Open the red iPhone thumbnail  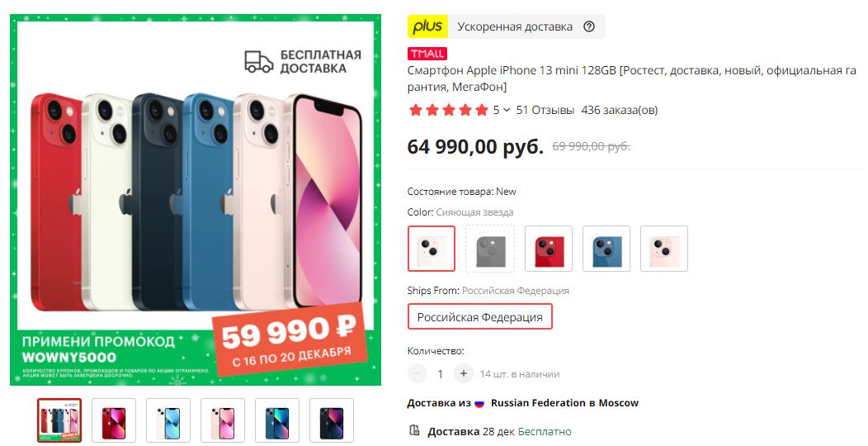click(114, 420)
